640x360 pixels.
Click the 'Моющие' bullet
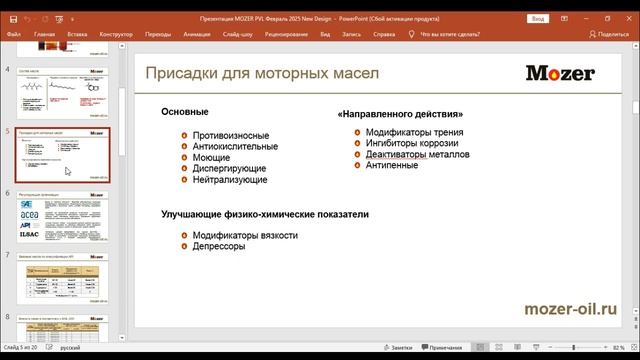211,158
